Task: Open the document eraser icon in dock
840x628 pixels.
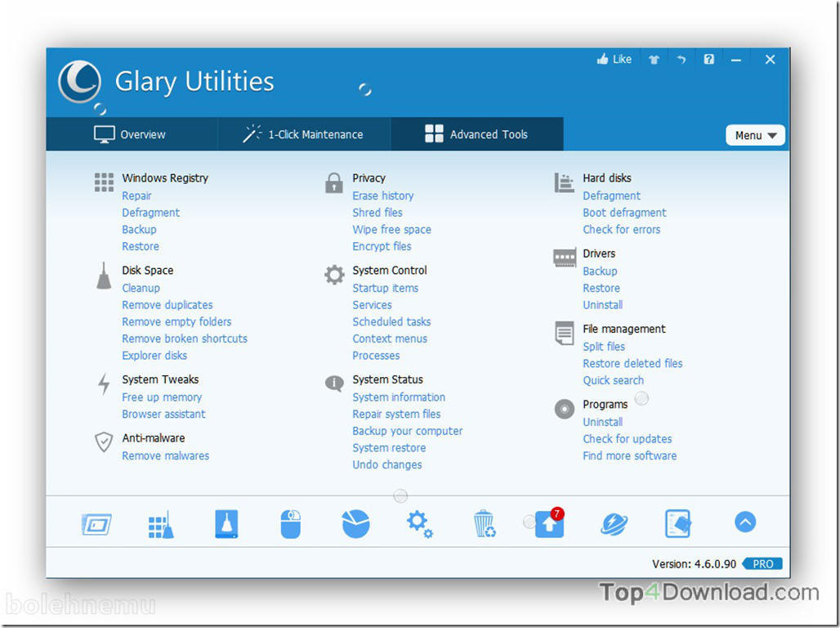Action: point(677,524)
